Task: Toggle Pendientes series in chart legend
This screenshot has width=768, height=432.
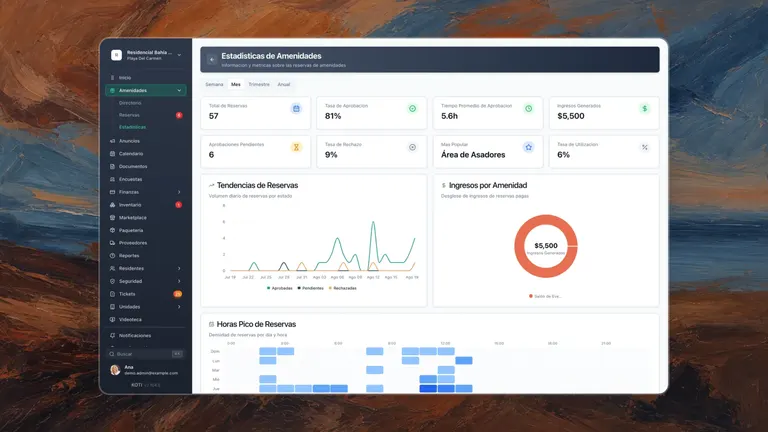Action: 311,288
